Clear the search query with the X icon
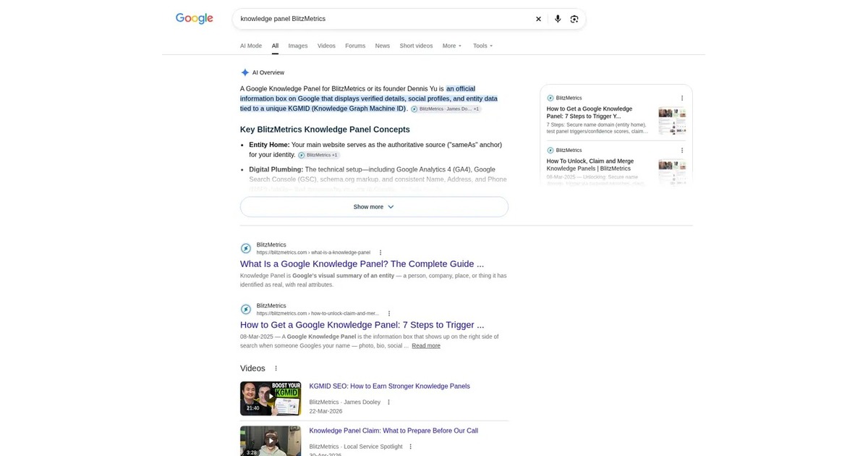868x456 pixels. [538, 19]
